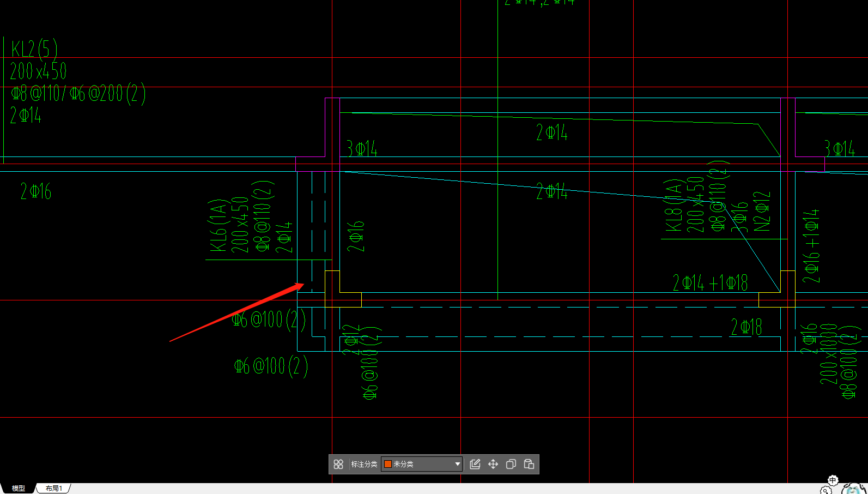Click the four-shapes category icon in annotation toolbar

338,464
